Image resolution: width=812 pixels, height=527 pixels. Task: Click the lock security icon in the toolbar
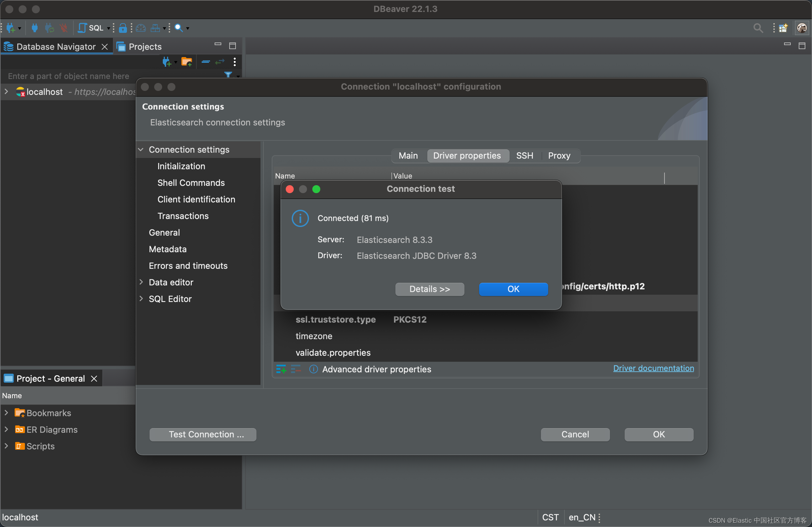click(123, 28)
